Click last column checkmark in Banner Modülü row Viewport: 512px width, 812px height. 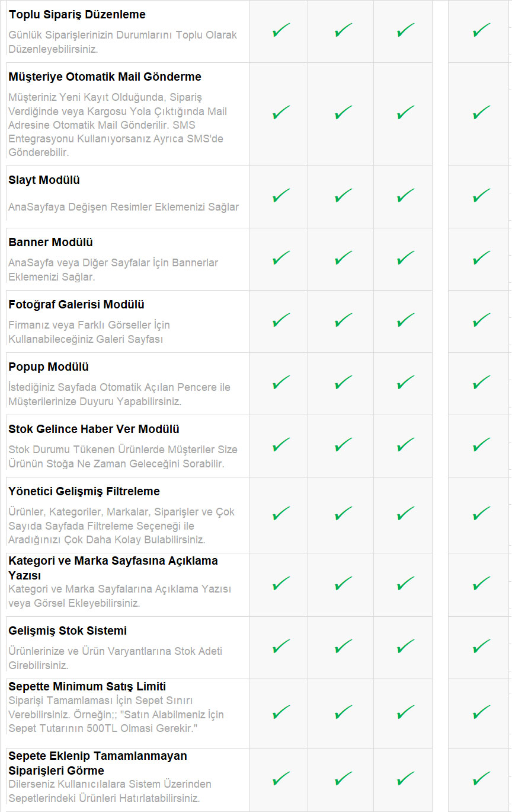pos(481,258)
